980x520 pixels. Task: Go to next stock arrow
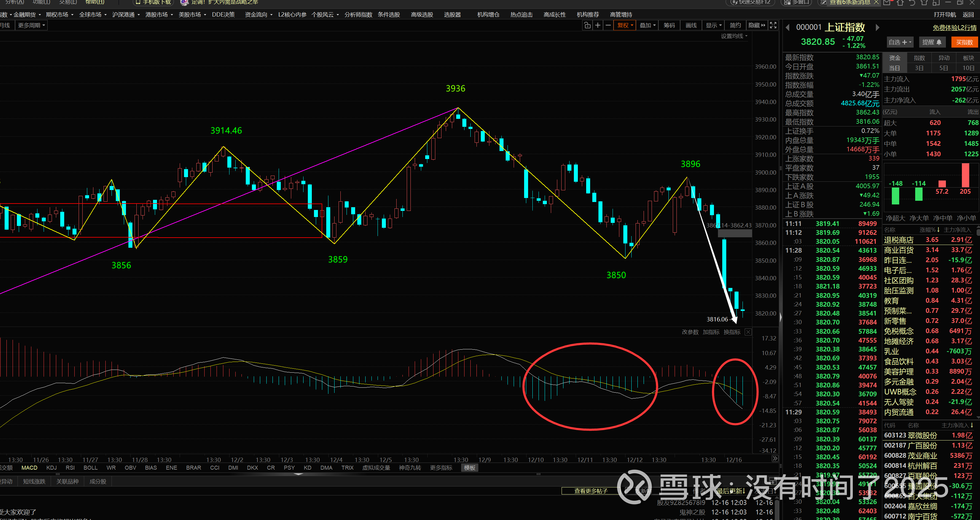pos(877,27)
